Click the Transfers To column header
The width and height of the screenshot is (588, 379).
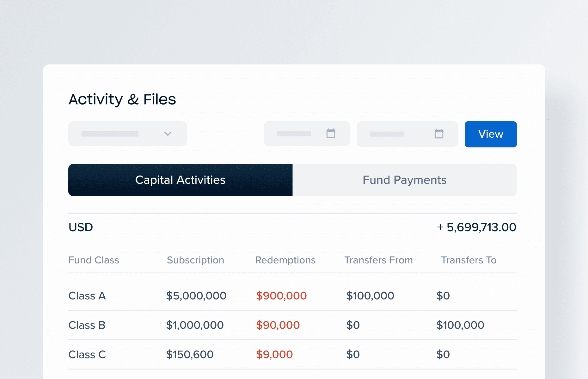pos(469,260)
